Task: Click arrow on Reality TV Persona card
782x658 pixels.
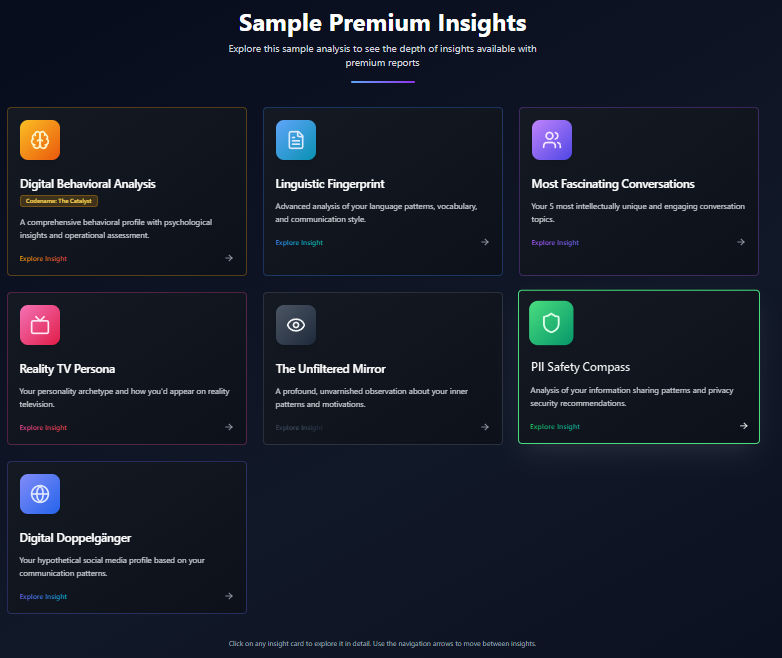Action: [x=229, y=427]
